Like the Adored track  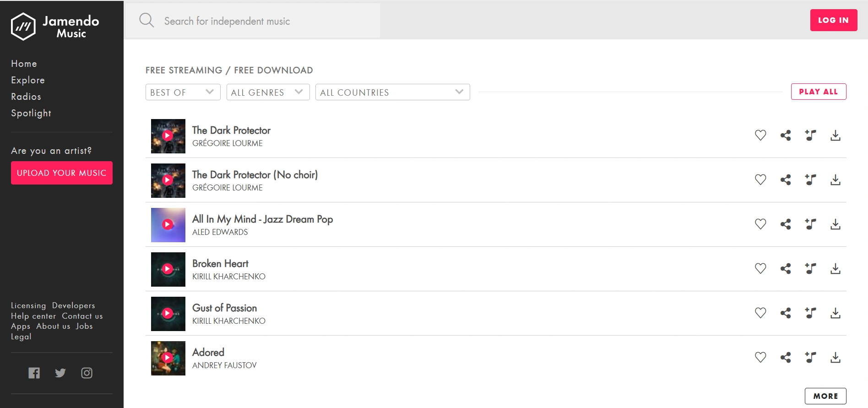pyautogui.click(x=760, y=358)
